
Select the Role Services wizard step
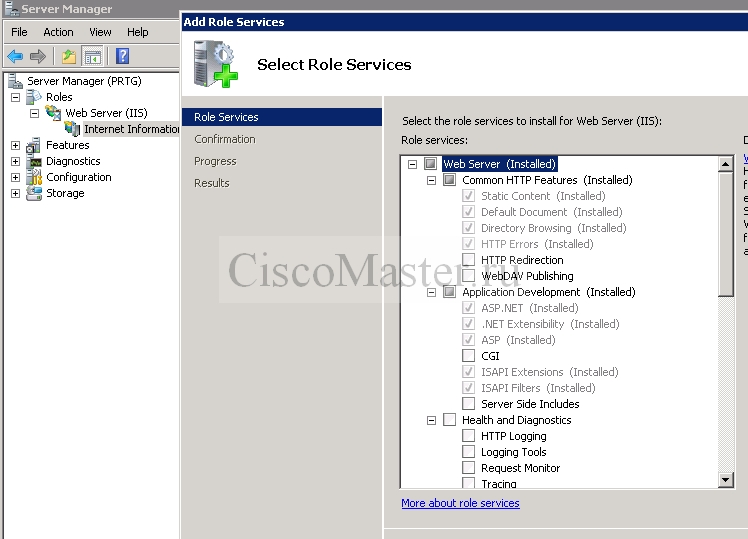[281, 117]
